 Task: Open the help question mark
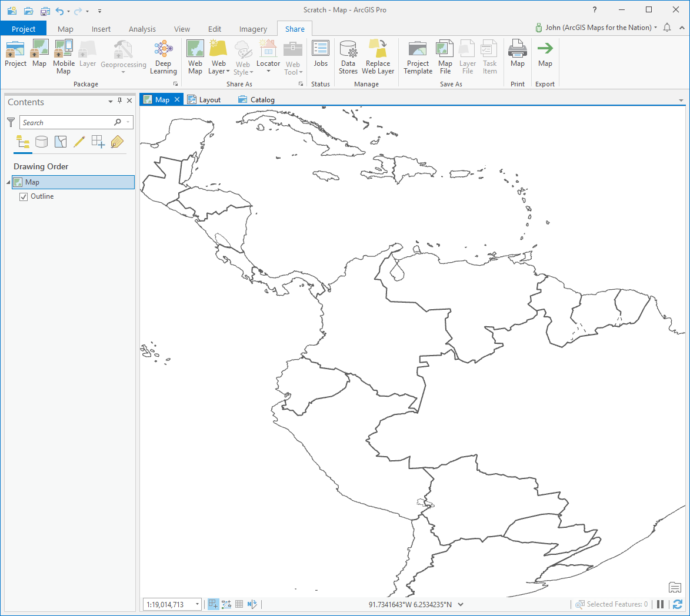point(595,9)
